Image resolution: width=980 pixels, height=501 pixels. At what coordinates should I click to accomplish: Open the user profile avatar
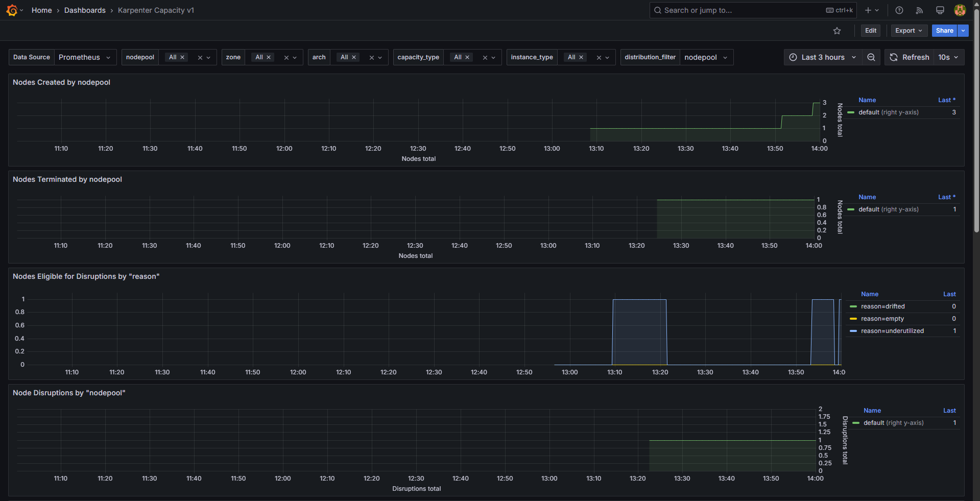coord(960,10)
